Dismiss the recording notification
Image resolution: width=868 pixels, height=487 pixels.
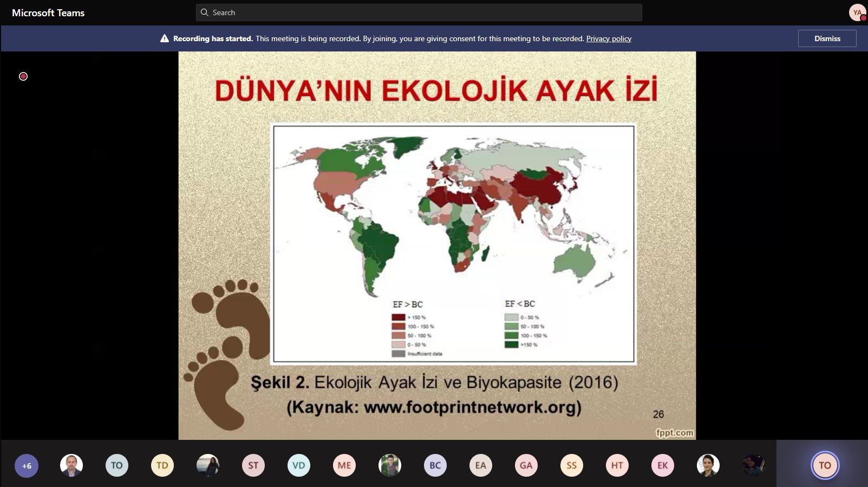click(x=827, y=38)
